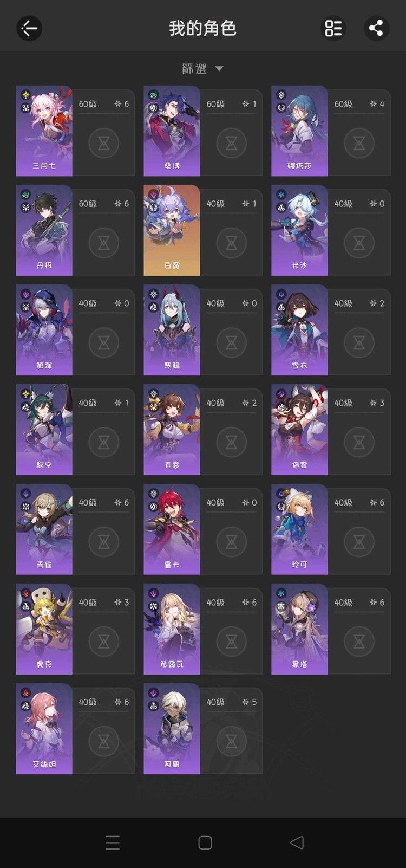Tap Android recent apps menu button
406x868 pixels.
click(x=113, y=843)
